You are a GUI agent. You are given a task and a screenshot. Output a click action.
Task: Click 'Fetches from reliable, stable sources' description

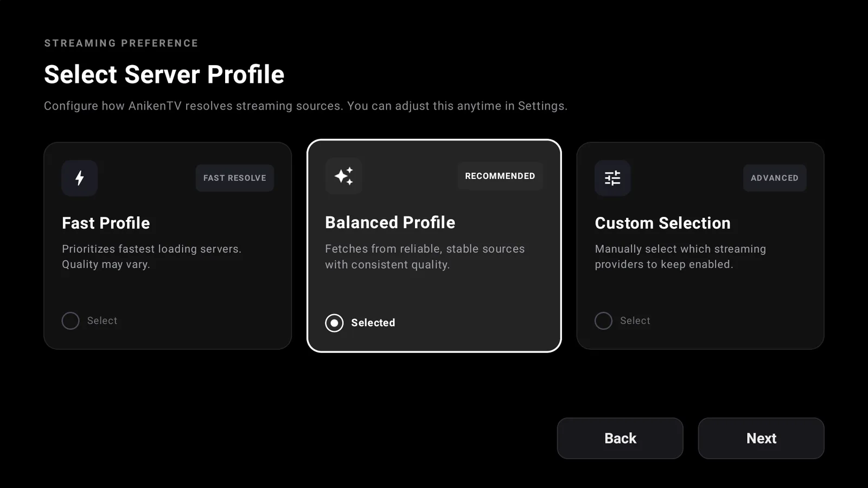pos(425,256)
